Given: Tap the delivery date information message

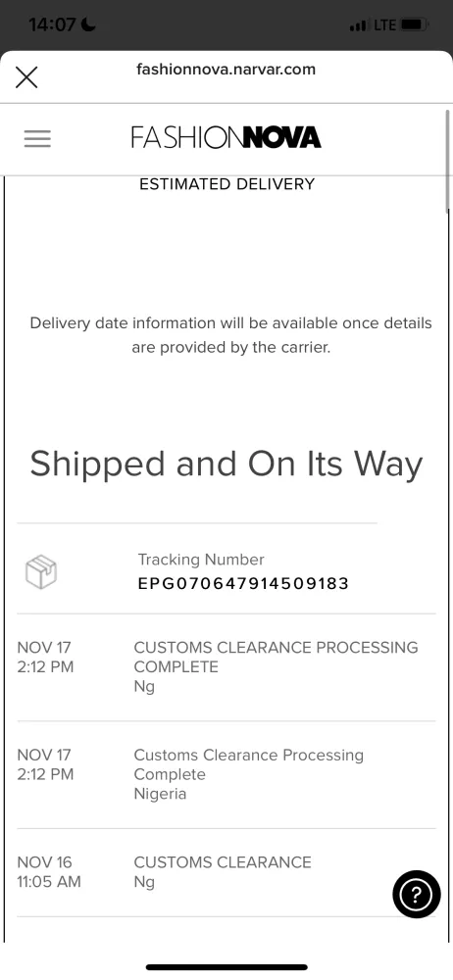Looking at the screenshot, I should pos(230,335).
